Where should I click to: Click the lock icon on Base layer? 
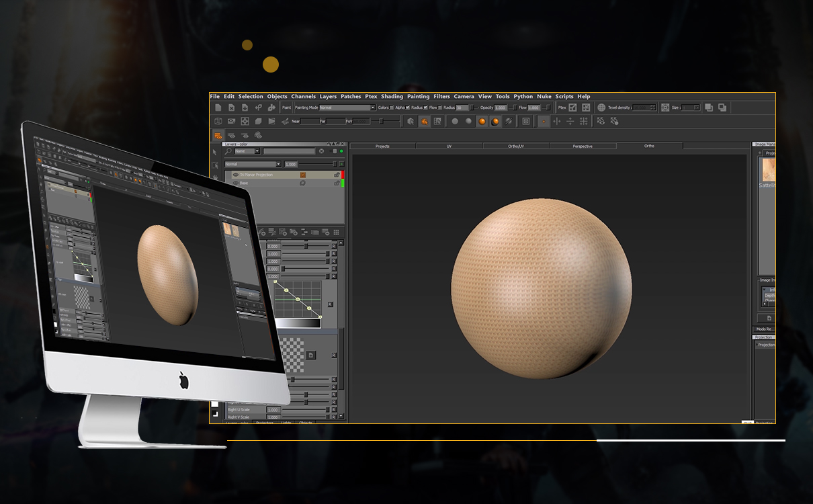(337, 183)
